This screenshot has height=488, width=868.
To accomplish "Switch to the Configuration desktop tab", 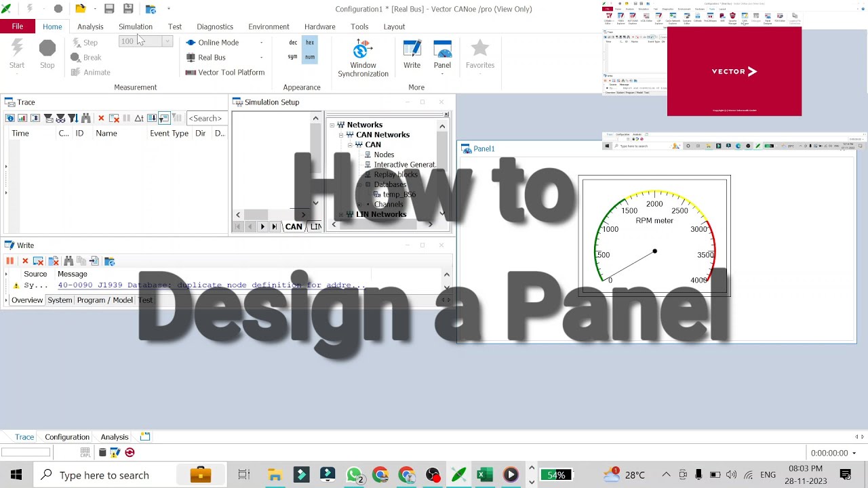I will click(x=67, y=437).
